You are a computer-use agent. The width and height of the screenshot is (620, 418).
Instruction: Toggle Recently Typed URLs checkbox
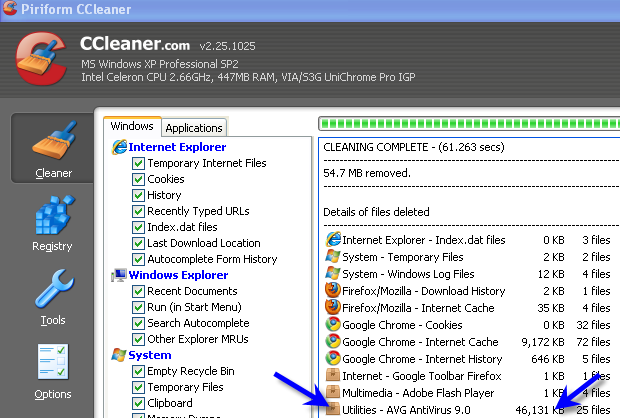(138, 211)
